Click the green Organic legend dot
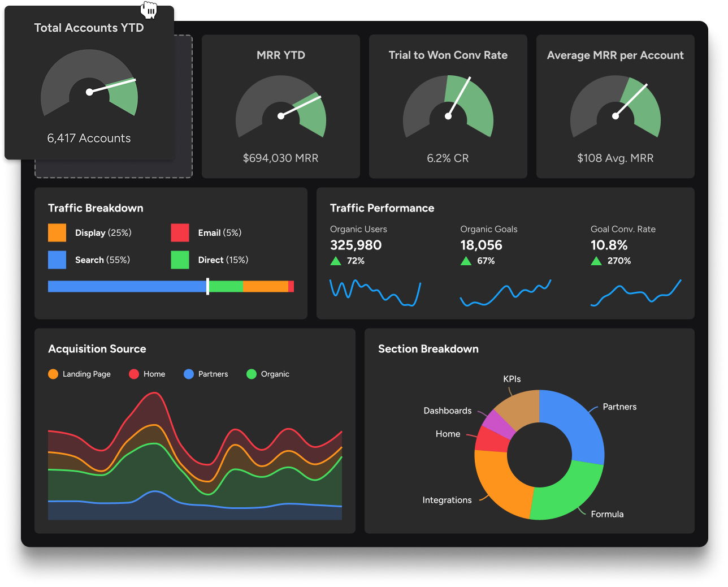The image size is (728, 587). [x=252, y=374]
